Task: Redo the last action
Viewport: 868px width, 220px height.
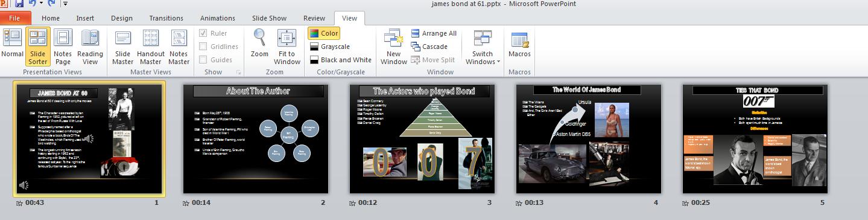Action: [51, 4]
